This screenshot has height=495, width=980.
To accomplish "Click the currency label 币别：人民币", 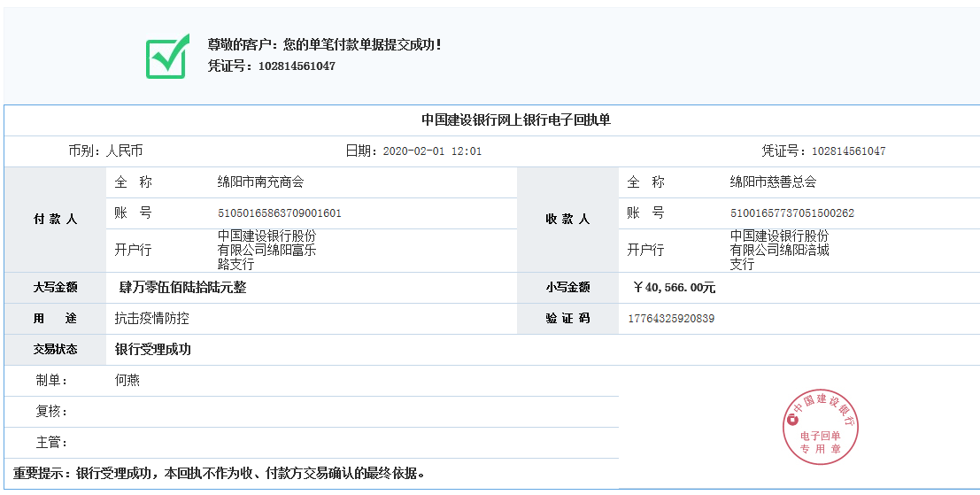I will pyautogui.click(x=105, y=151).
